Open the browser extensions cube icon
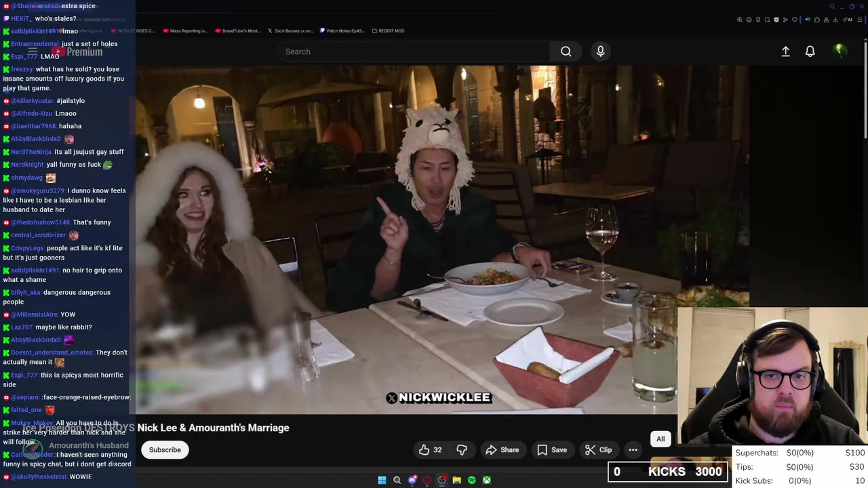Viewport: 868px width, 488px height. [817, 20]
